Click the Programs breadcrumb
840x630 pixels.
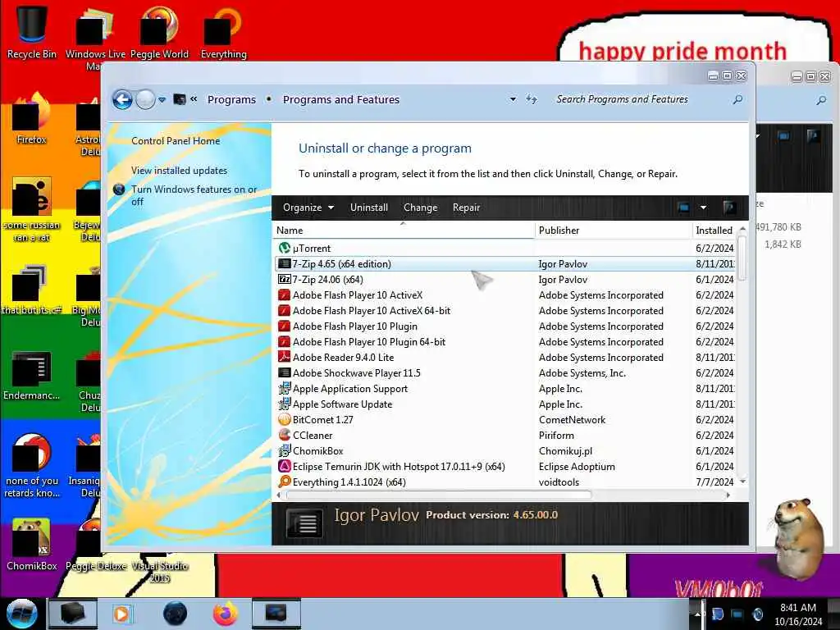(231, 99)
